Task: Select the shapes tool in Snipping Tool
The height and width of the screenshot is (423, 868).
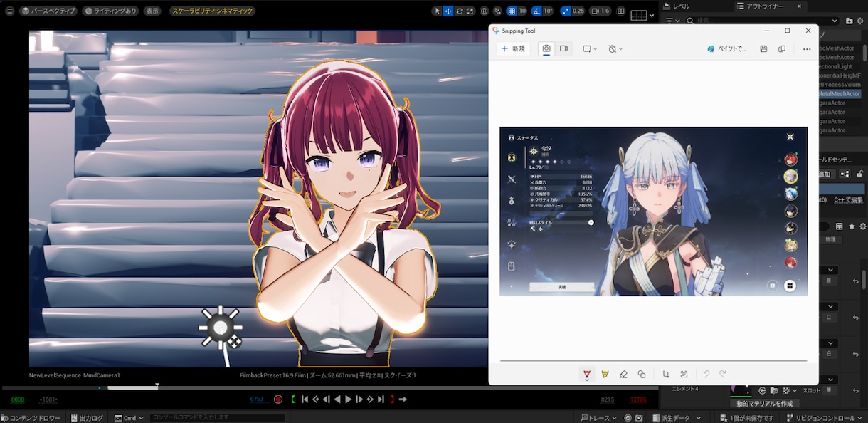Action: click(x=642, y=374)
